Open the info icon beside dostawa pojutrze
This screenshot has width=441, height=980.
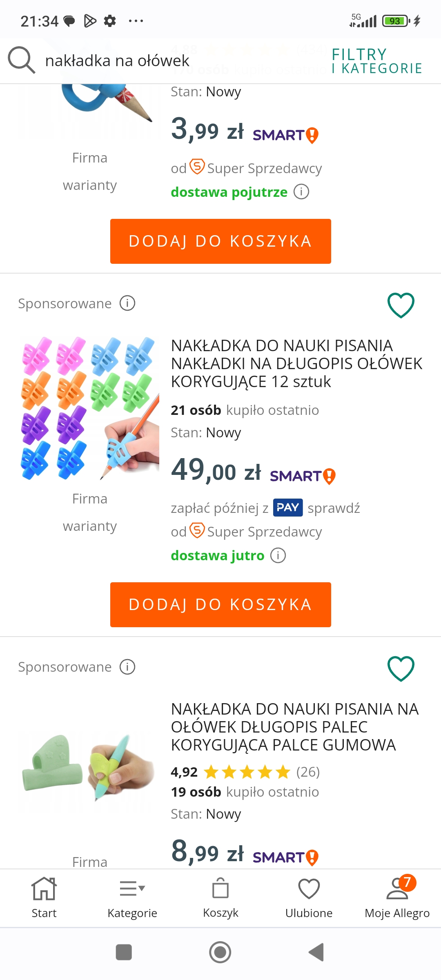coord(301,192)
